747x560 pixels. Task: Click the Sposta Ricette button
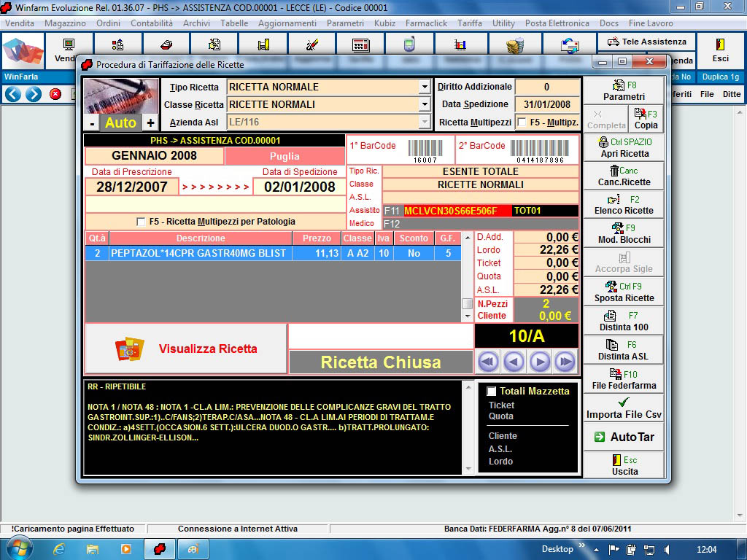pos(624,292)
